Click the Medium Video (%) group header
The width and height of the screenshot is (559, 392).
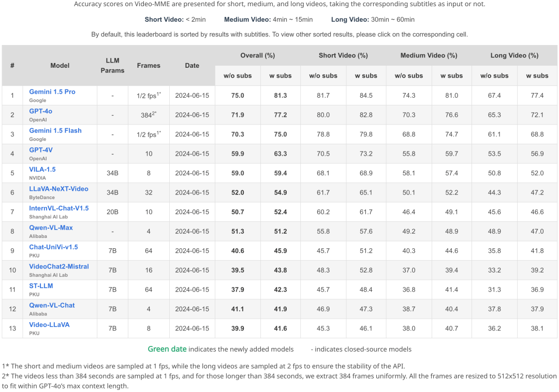pyautogui.click(x=429, y=55)
